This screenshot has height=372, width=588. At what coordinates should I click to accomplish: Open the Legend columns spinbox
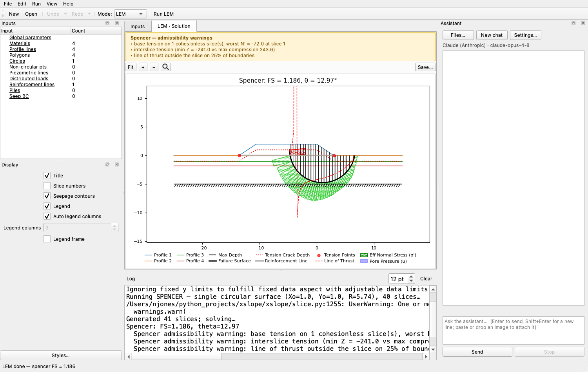(81, 228)
